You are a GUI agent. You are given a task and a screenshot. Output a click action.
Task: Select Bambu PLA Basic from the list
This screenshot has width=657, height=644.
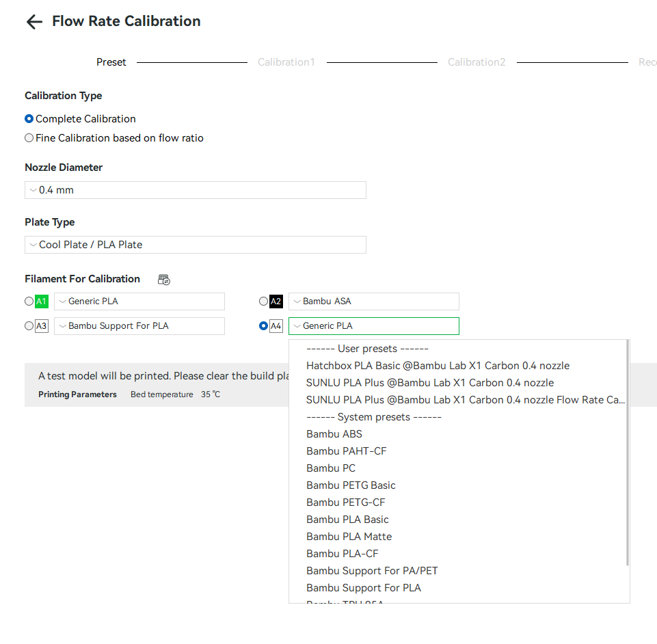pos(347,519)
